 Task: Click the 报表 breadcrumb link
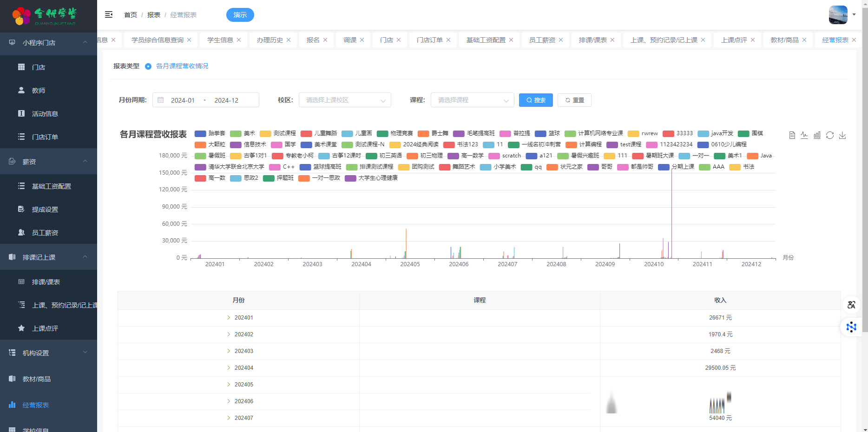154,15
